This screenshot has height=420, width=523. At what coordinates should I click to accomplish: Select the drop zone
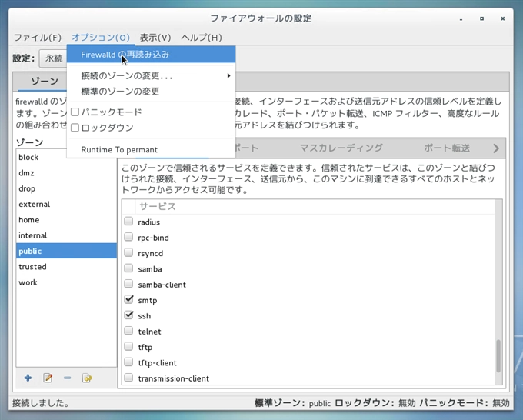(66, 188)
